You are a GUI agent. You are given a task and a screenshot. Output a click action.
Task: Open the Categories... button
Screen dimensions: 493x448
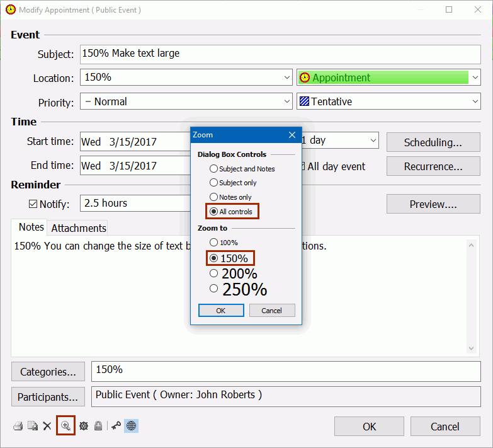point(48,372)
